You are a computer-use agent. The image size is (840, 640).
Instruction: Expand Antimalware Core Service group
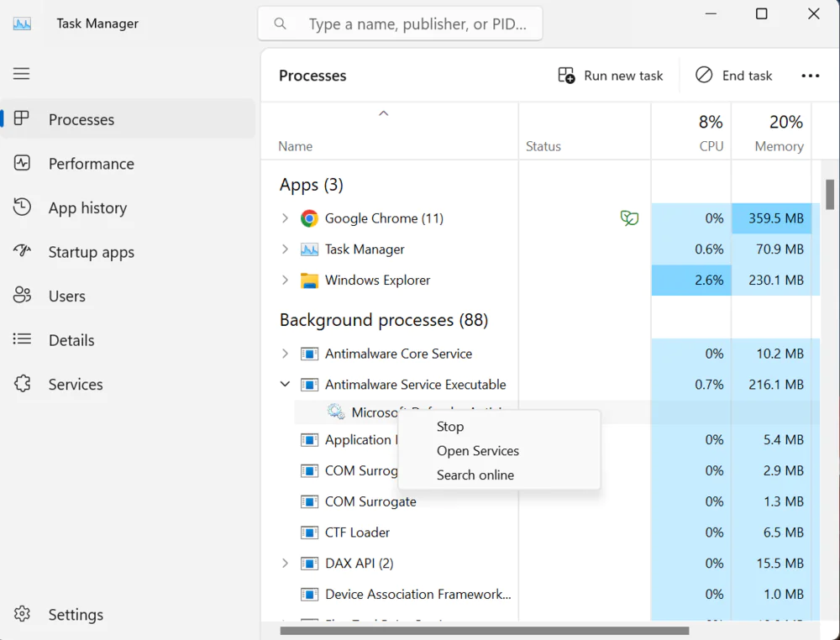point(285,354)
